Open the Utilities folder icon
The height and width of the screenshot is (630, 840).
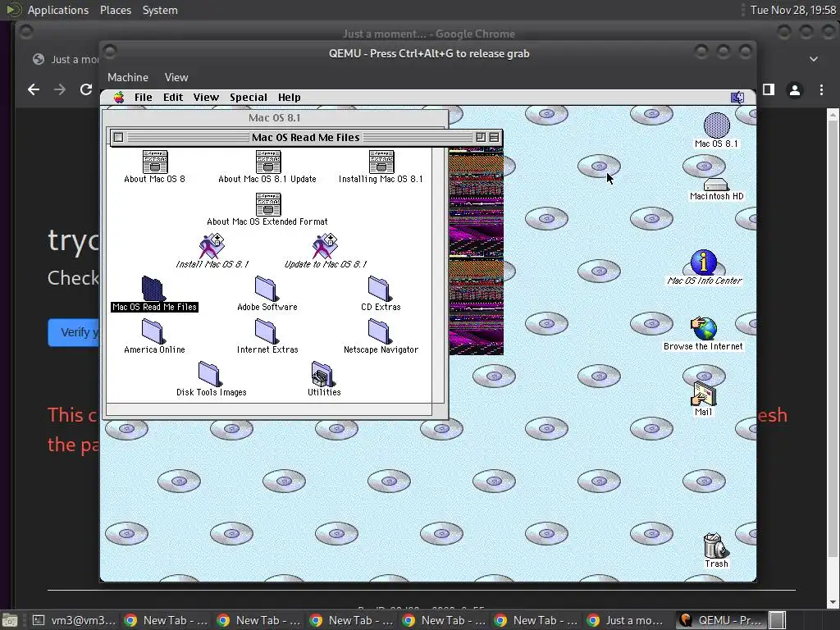[x=323, y=374]
